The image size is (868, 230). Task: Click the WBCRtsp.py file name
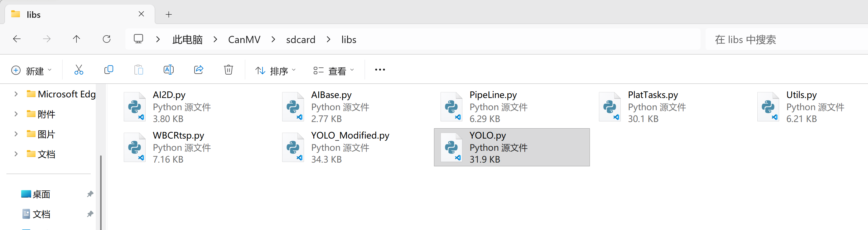coord(178,135)
